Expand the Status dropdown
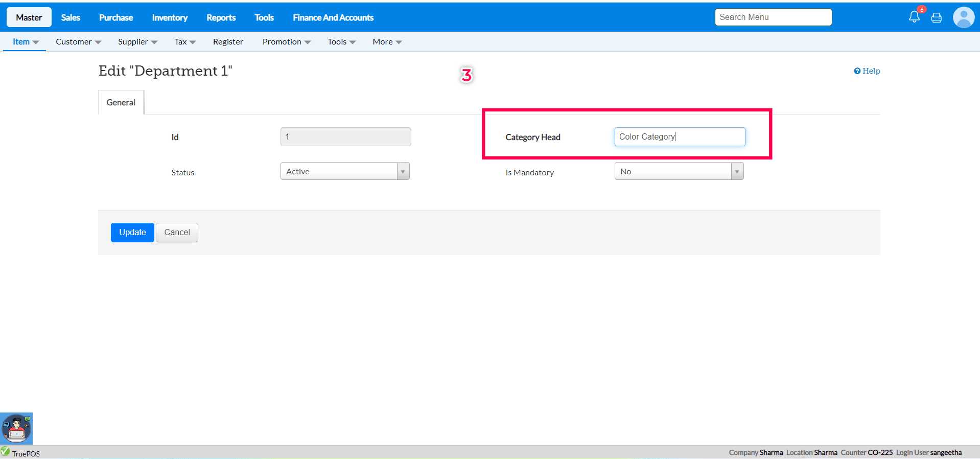 coord(403,172)
